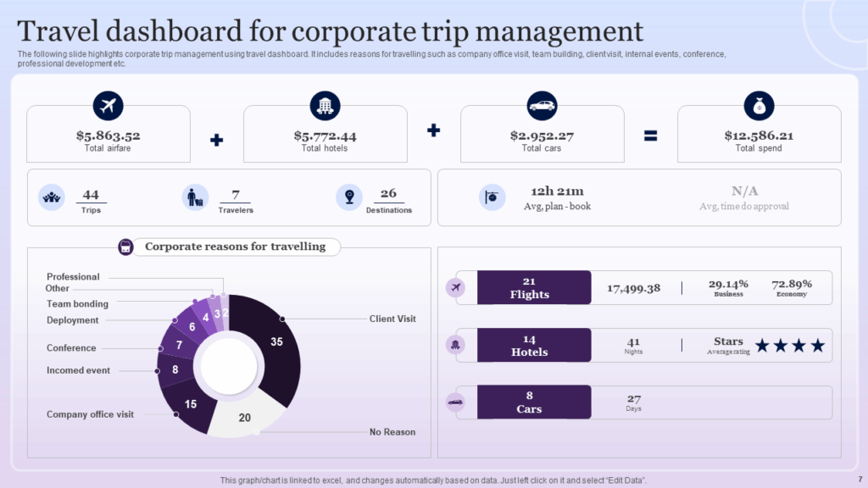This screenshot has height=488, width=868.
Task: Click the Client Visit segment labeled 35
Action: coord(276,342)
